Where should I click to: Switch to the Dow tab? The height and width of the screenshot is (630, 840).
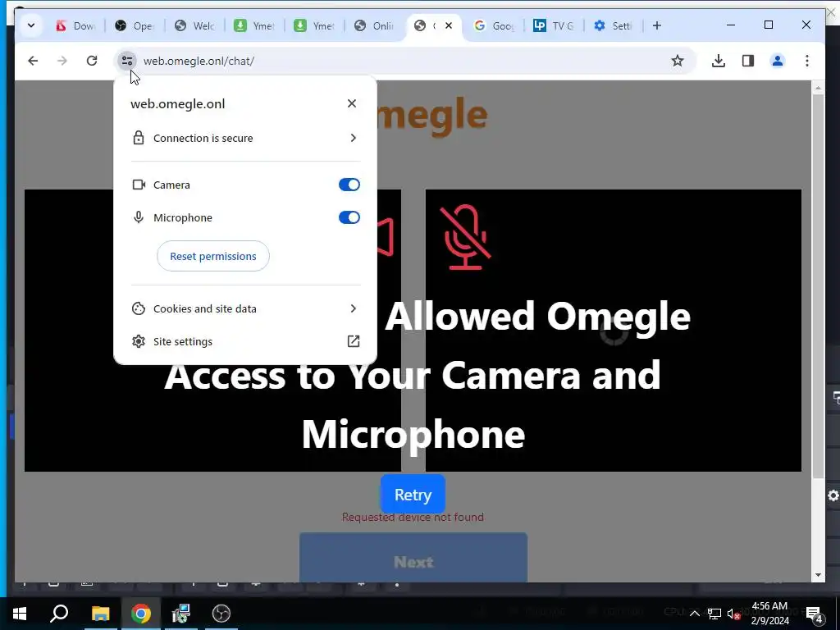[75, 25]
